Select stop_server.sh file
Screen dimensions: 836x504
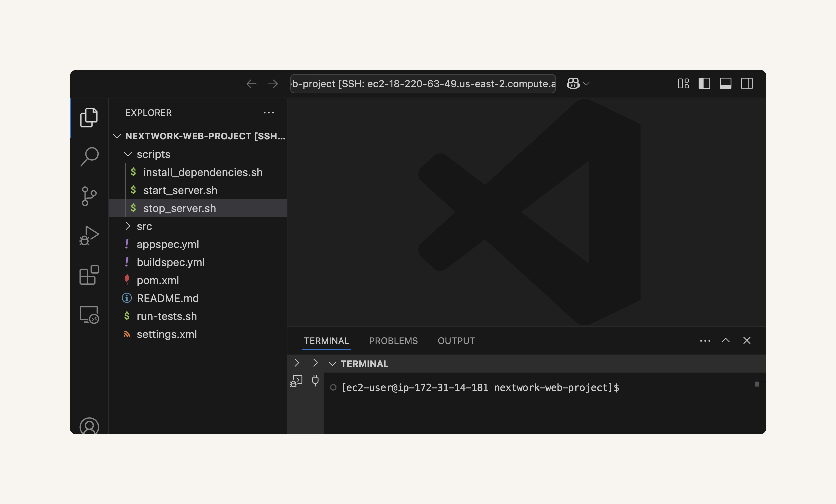[x=198, y=208]
